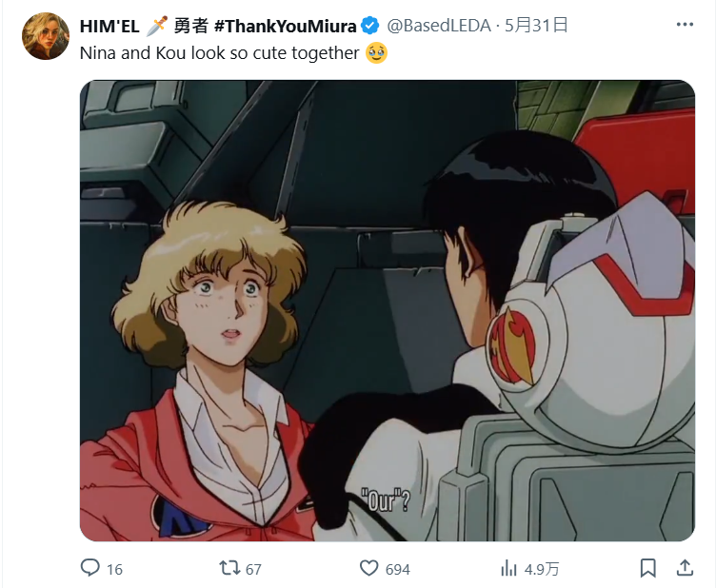Click the tweet text about Nina and Kou

pyautogui.click(x=219, y=53)
